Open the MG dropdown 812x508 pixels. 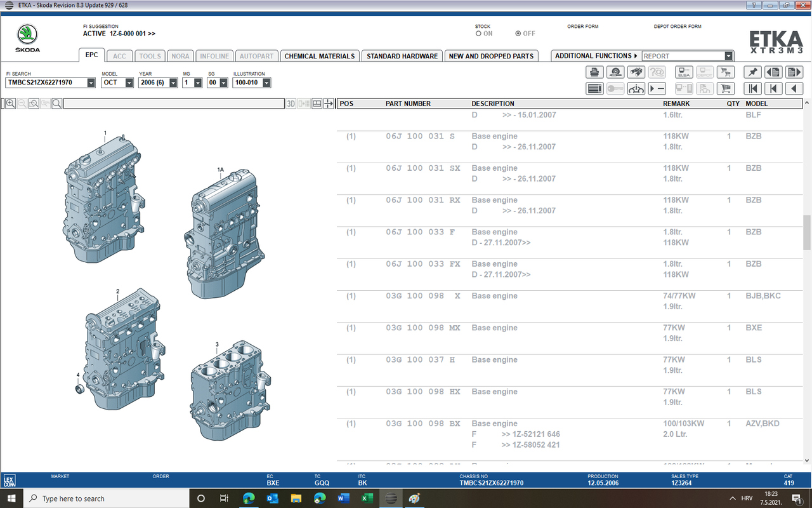click(198, 83)
